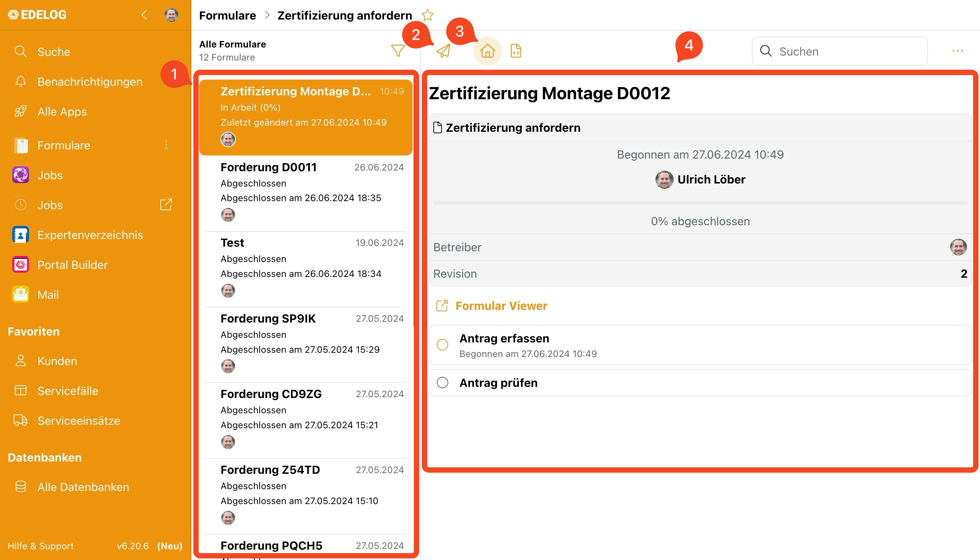
Task: Click the version v6.20.6 (Neu) label
Action: click(x=150, y=546)
